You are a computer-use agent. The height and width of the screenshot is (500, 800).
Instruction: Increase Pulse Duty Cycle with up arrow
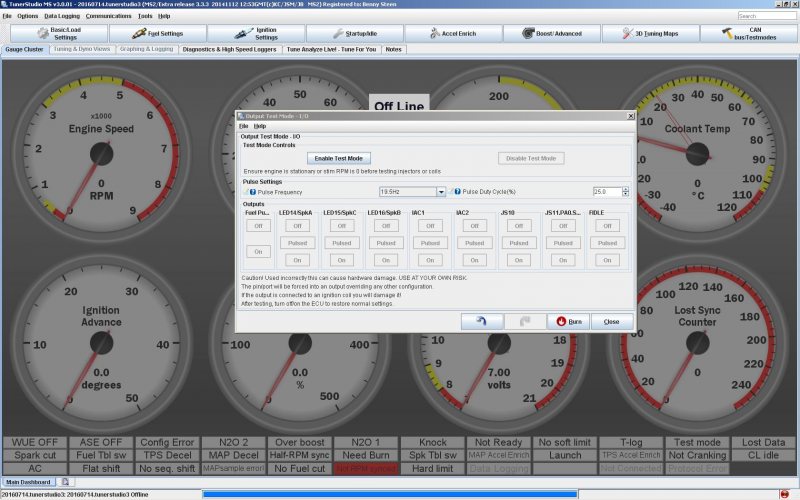point(626,189)
